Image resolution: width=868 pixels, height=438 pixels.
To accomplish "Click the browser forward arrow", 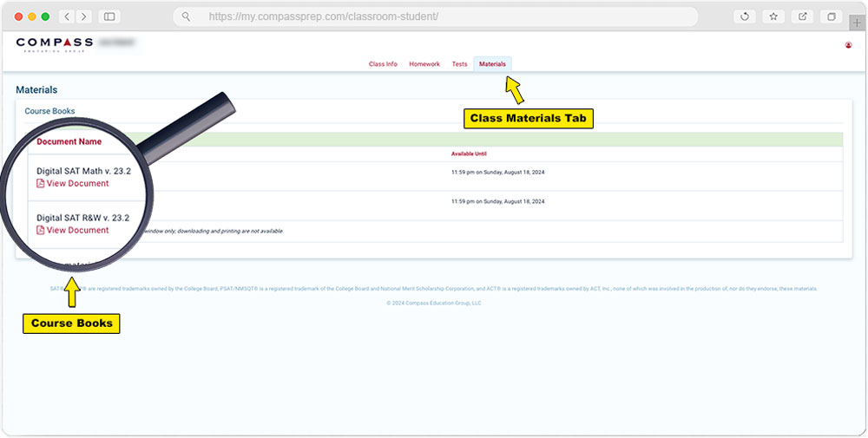I will point(83,16).
